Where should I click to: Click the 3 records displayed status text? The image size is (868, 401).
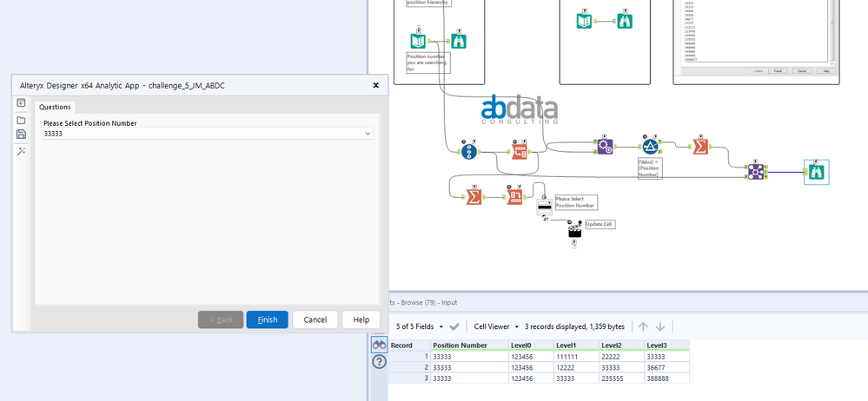[574, 327]
